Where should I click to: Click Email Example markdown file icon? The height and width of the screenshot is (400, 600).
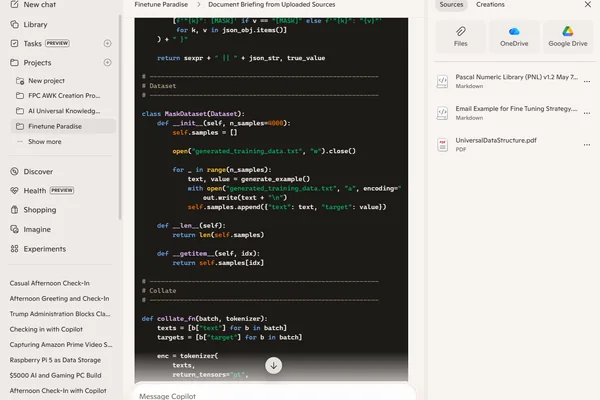[x=443, y=113]
